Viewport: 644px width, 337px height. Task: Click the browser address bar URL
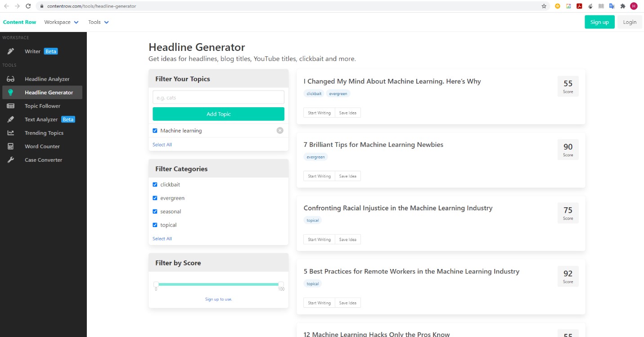[91, 6]
